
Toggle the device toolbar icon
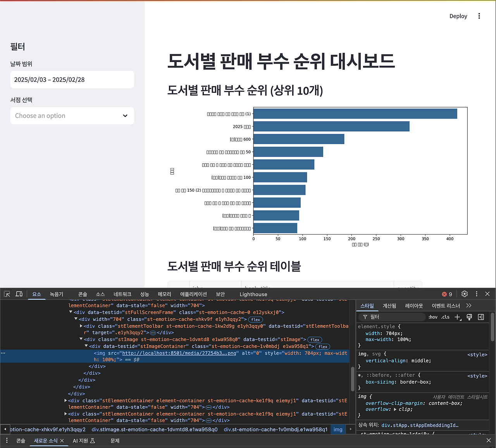point(19,294)
